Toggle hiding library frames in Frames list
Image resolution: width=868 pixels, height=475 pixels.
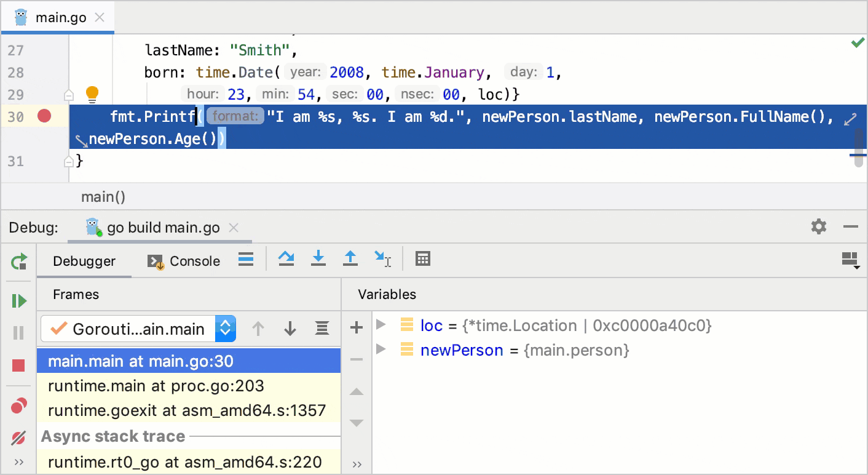point(322,329)
